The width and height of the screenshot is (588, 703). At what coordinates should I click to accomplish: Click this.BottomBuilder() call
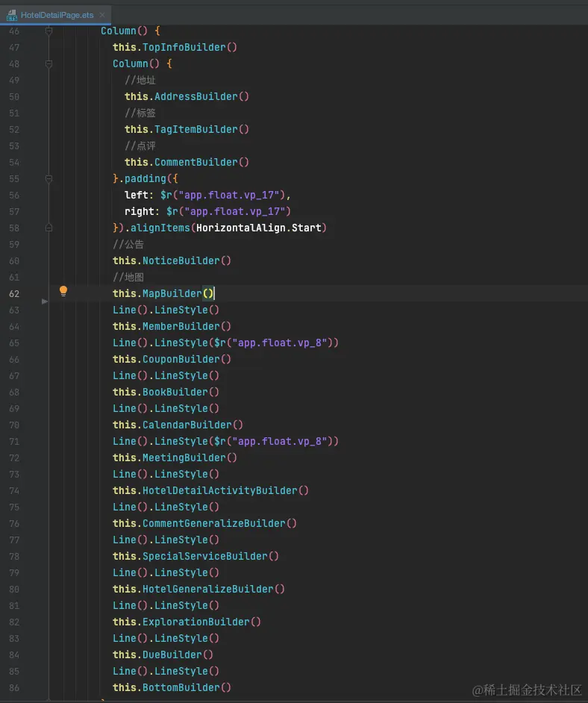172,687
